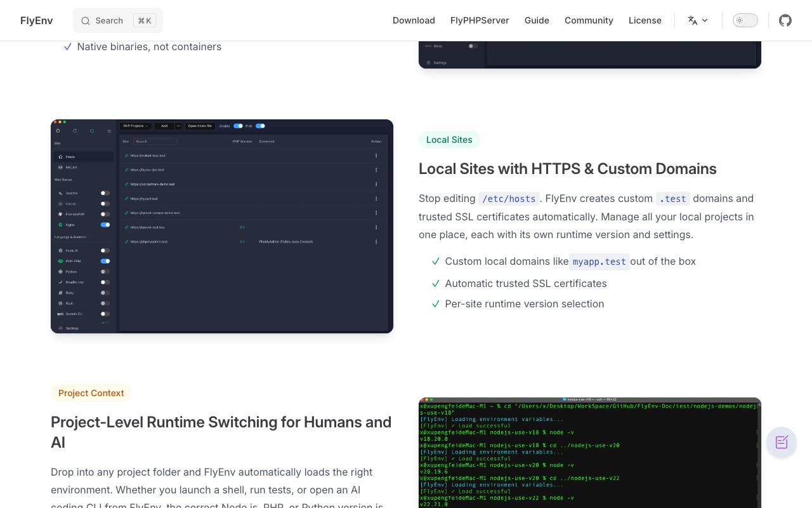Screen dimensions: 812x508
Task: Click the list menu icon atop app sidebar
Action: coord(109,131)
